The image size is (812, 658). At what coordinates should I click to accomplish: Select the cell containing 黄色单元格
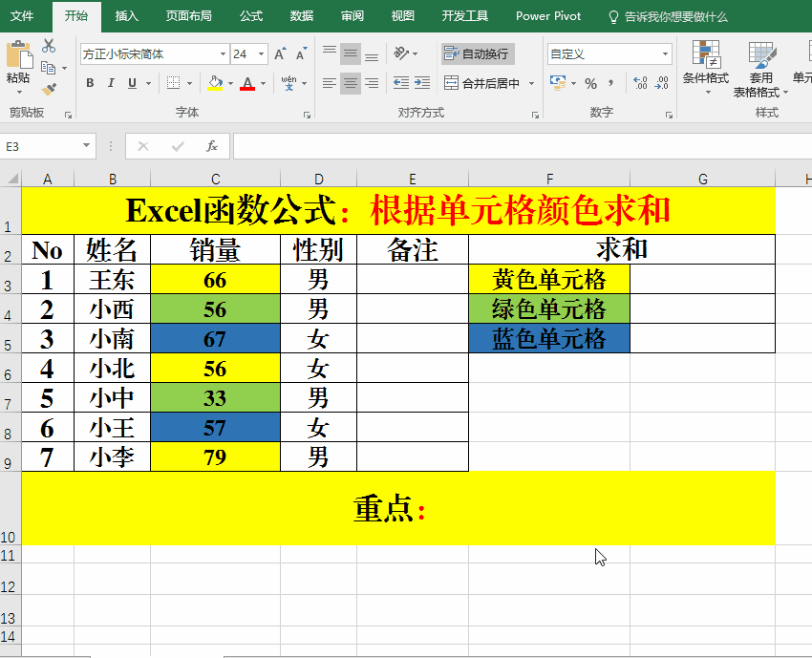point(548,280)
